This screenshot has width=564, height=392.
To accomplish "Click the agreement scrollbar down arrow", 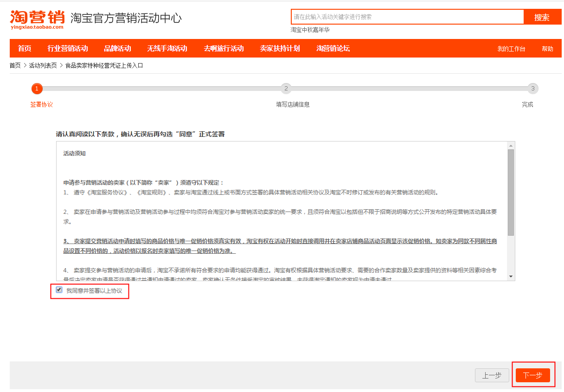I will 511,276.
